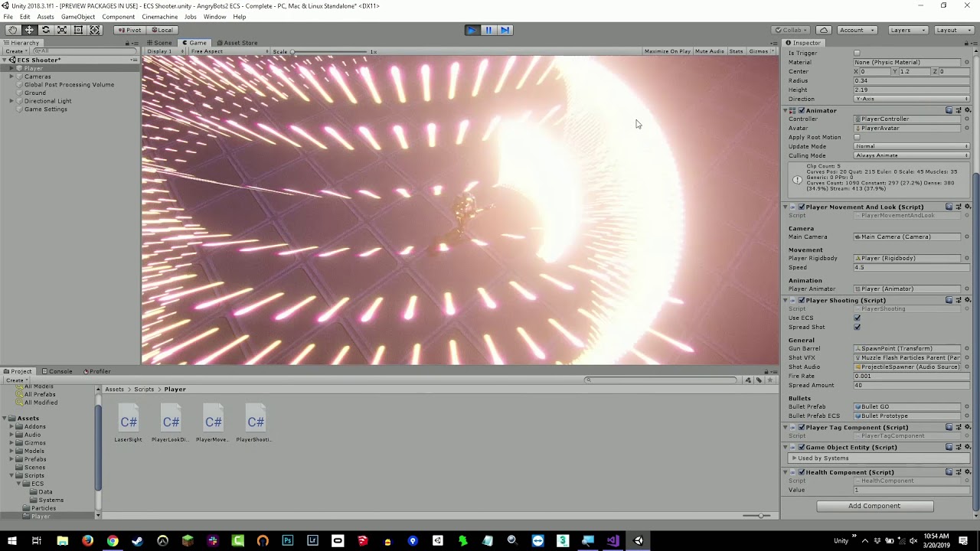This screenshot has width=980, height=551.
Task: Switch to the Profiler tab
Action: click(x=96, y=371)
